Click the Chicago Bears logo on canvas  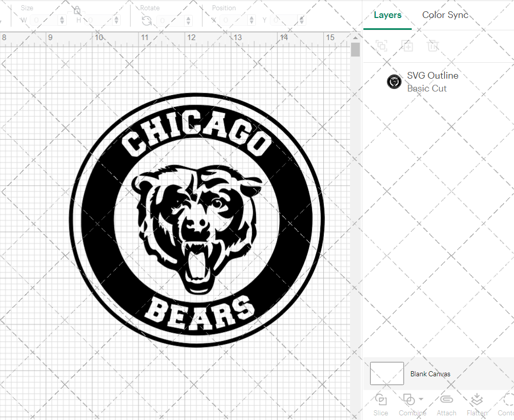[x=197, y=220]
